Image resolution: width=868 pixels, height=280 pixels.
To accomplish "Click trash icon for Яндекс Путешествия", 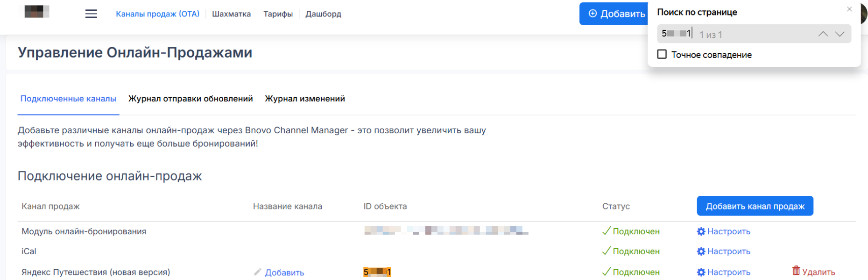I will point(796,271).
